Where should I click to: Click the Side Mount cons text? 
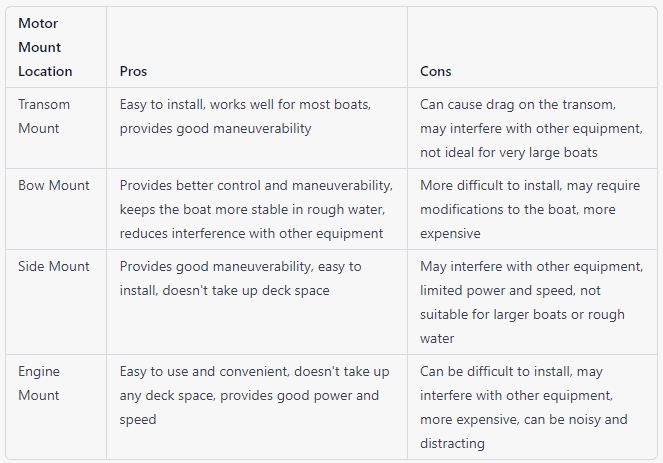click(531, 302)
